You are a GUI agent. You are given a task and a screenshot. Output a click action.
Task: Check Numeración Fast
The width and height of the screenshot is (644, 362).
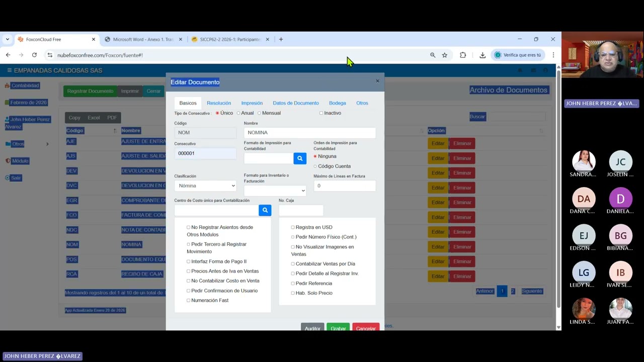click(x=189, y=301)
